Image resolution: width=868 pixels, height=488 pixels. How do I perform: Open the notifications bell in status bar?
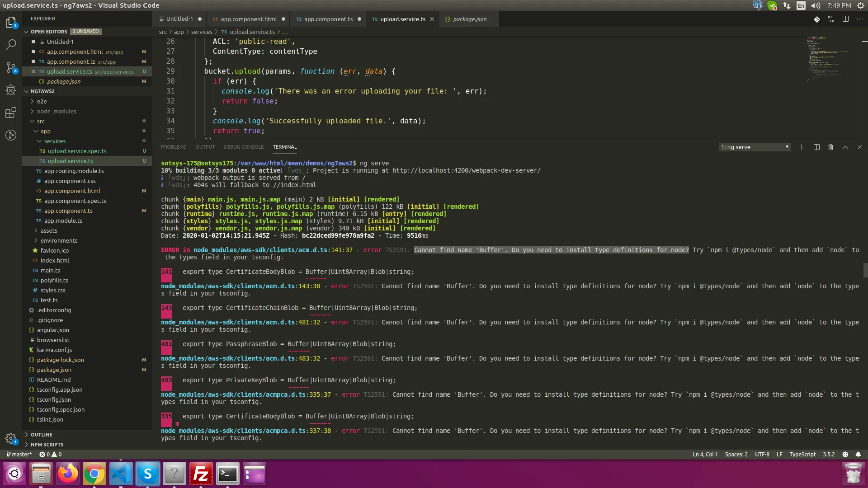point(858,454)
